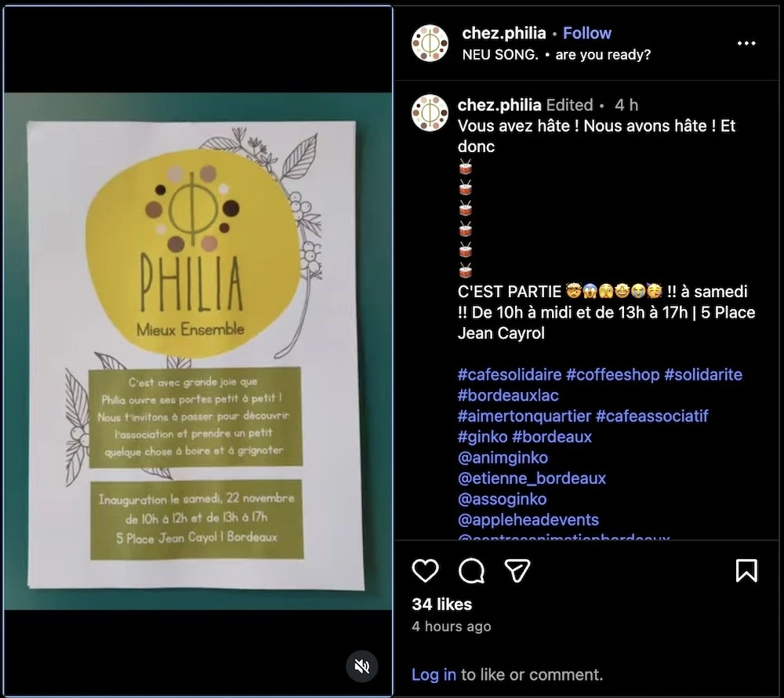Image resolution: width=784 pixels, height=698 pixels.
Task: Open the comment speech bubble icon
Action: 471,570
